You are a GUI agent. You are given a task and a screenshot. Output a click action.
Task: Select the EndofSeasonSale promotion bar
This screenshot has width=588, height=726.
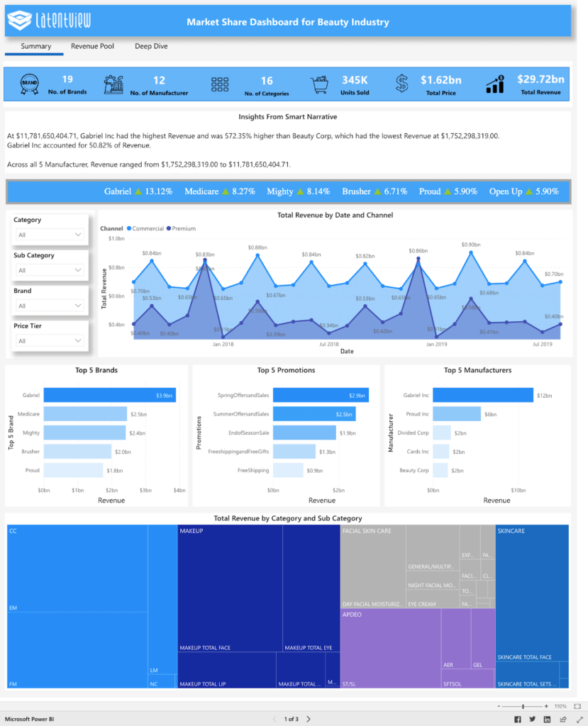(x=304, y=433)
